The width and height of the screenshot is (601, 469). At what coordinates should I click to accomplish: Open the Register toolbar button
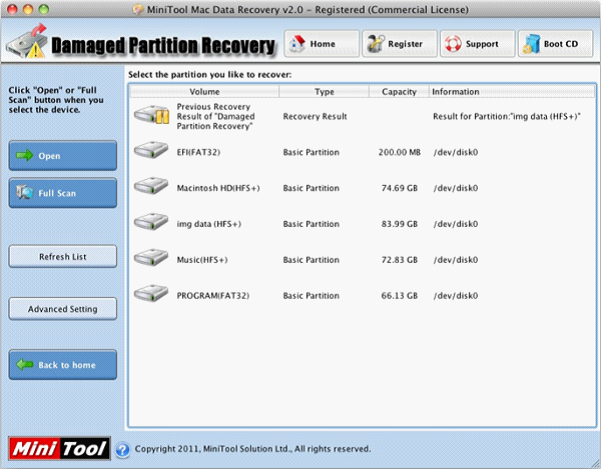coord(400,44)
